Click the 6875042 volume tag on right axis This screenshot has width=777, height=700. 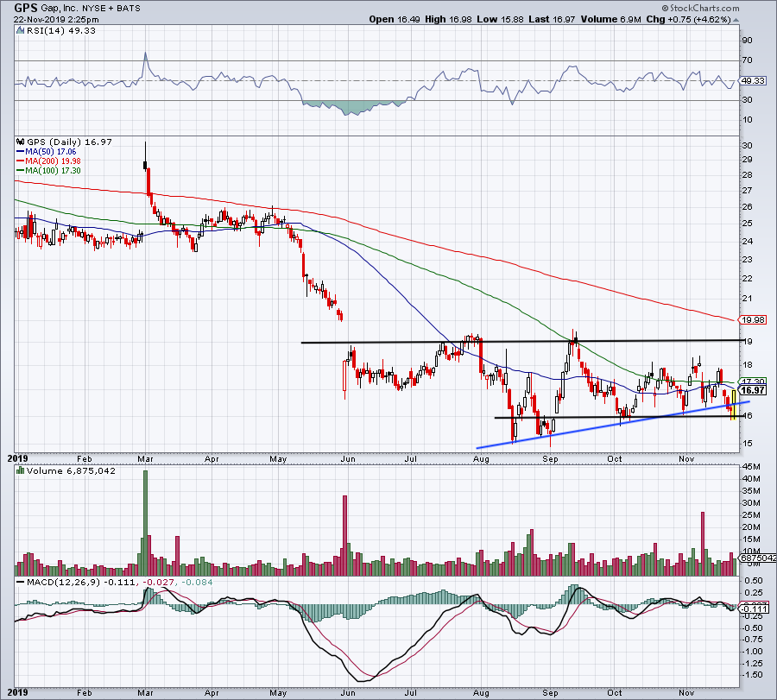point(758,558)
